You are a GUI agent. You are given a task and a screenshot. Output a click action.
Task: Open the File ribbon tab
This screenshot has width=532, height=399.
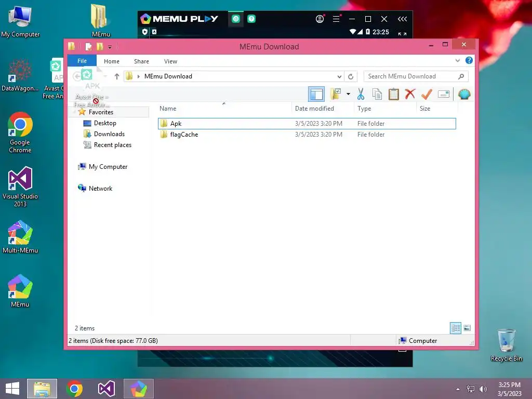(x=82, y=61)
